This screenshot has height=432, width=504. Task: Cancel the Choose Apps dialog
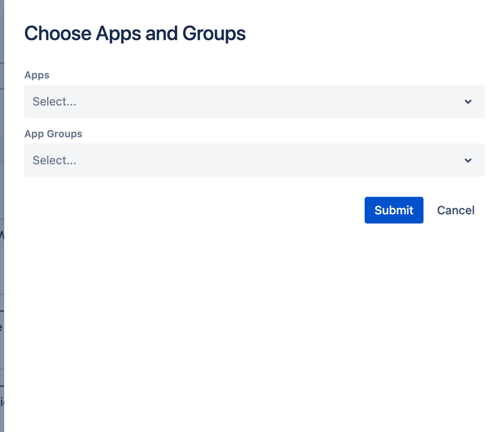(x=456, y=210)
